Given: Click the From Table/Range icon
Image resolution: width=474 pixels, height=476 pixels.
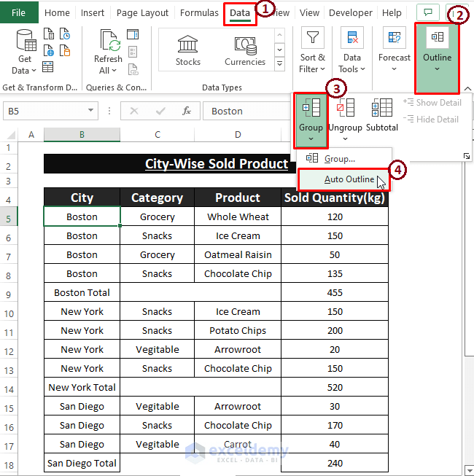Looking at the screenshot, I should 48,67.
